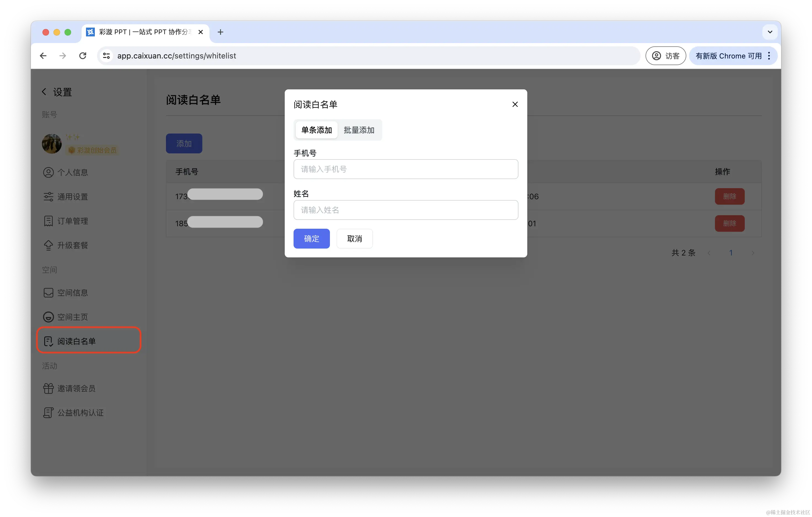Reload the page with browser refresh icon

tap(83, 56)
